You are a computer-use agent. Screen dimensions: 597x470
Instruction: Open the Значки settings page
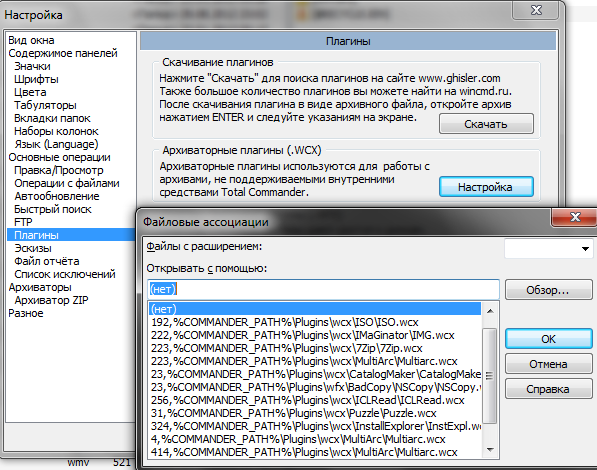tap(32, 66)
